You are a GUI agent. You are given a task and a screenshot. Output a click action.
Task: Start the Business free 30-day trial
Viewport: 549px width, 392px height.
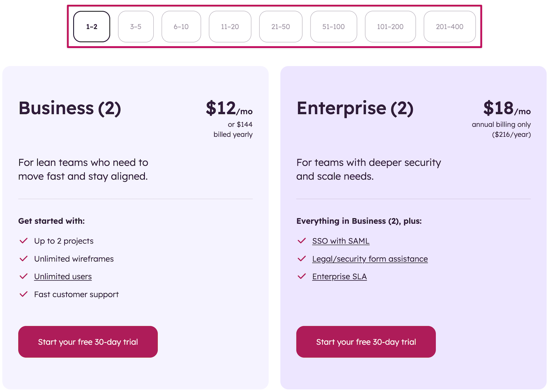pos(88,342)
